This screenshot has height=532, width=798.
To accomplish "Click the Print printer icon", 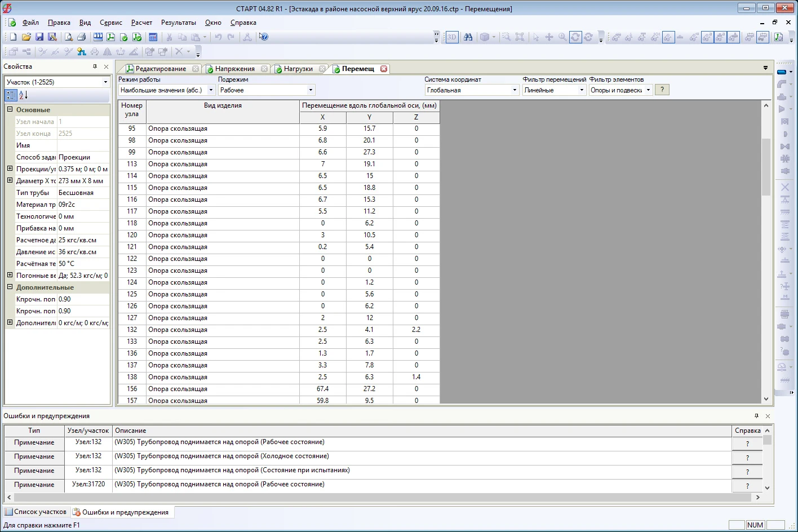I will pyautogui.click(x=81, y=37).
